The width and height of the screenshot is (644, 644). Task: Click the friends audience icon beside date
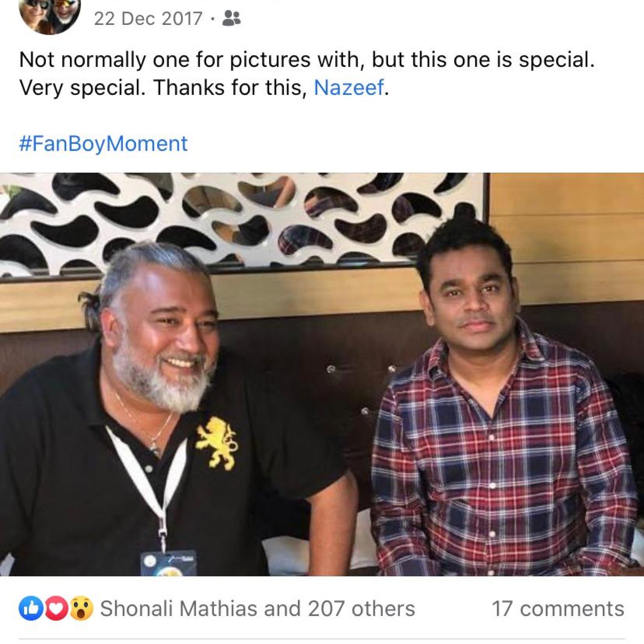pyautogui.click(x=232, y=19)
